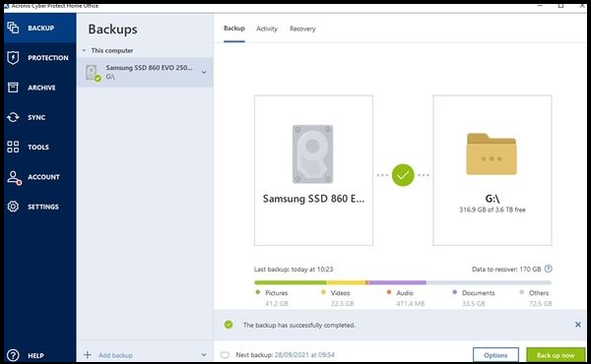Collapse the This computer tree group
Image resolution: width=591 pixels, height=364 pixels.
pyautogui.click(x=84, y=50)
